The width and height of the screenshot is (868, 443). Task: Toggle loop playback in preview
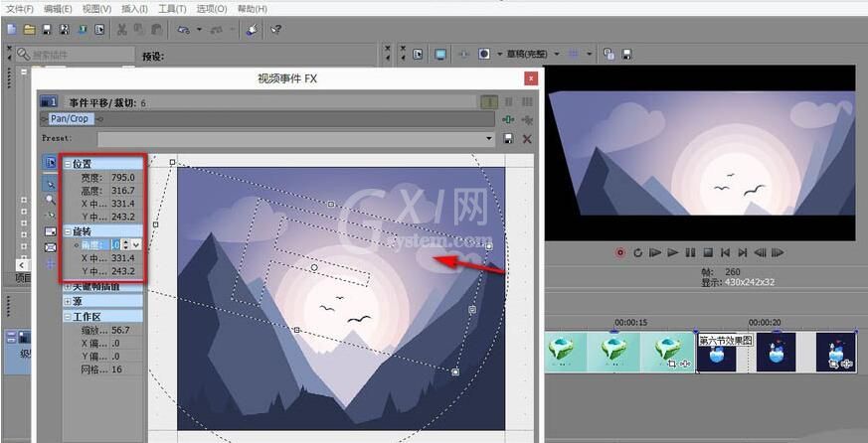coord(637,252)
